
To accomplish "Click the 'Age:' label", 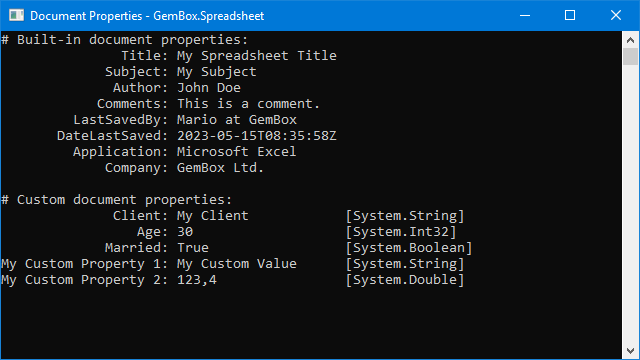I will (152, 232).
